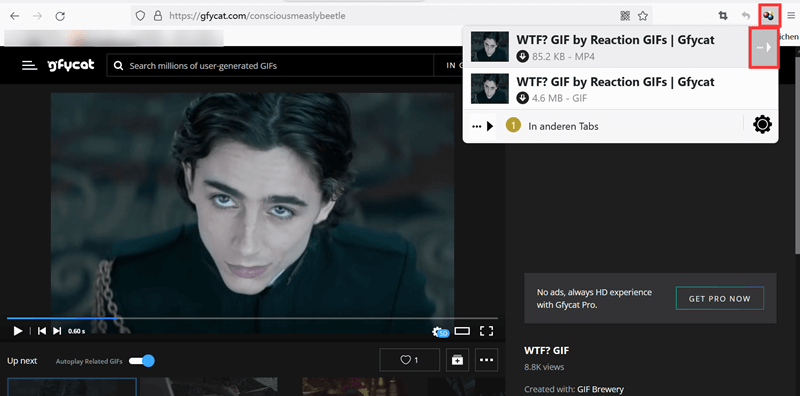The width and height of the screenshot is (800, 396).
Task: Toggle SD quality gear on player
Action: point(440,332)
